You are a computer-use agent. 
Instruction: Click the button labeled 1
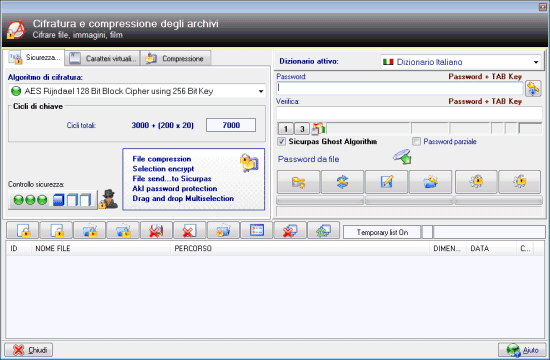pos(286,129)
